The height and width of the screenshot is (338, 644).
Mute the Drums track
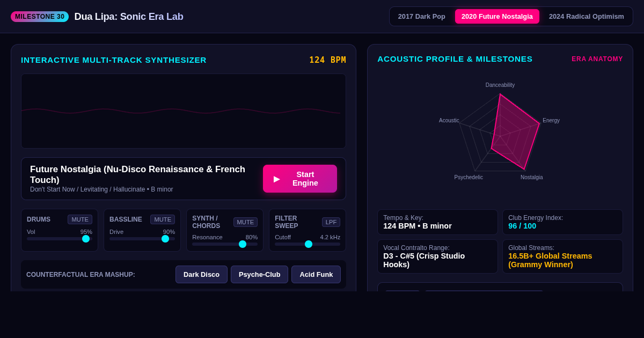tap(80, 219)
